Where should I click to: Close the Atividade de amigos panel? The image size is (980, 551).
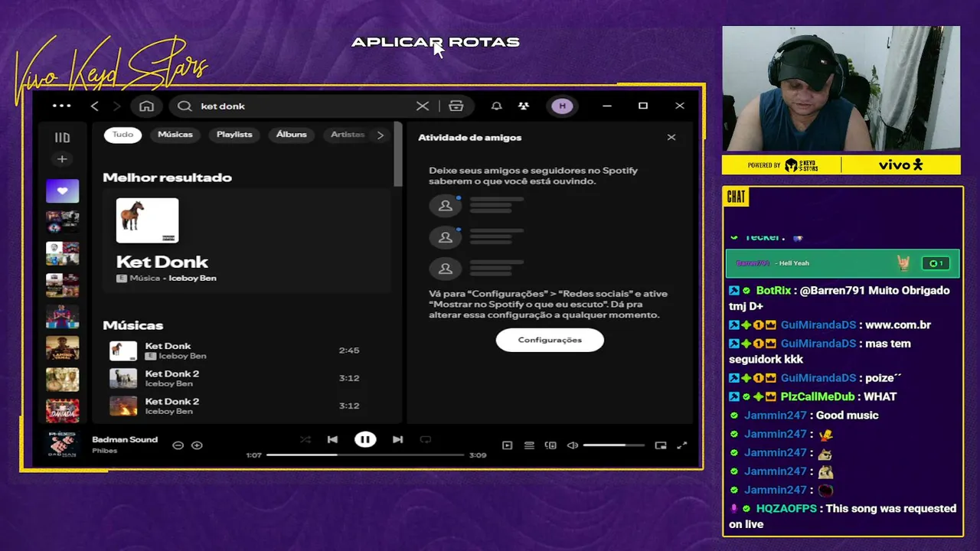(x=671, y=138)
